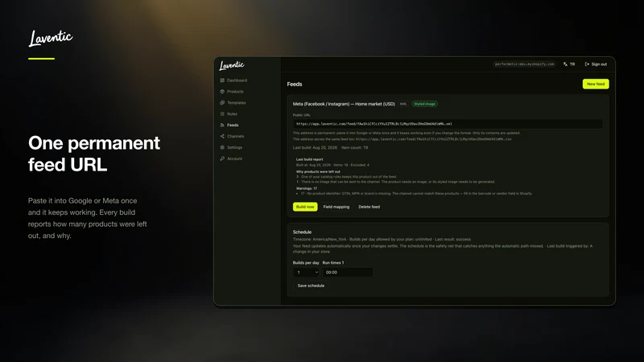Click the feed title Meta (Facebook / Instagram)

click(x=344, y=104)
